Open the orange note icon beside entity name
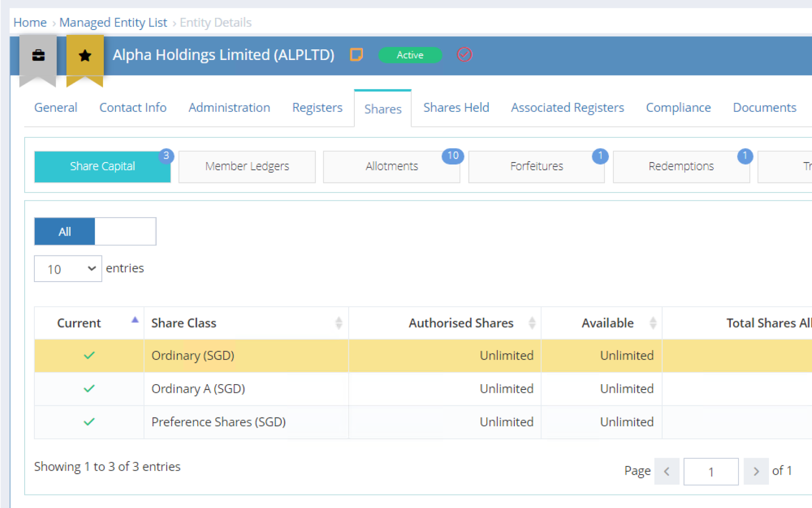The width and height of the screenshot is (812, 508). [x=356, y=55]
